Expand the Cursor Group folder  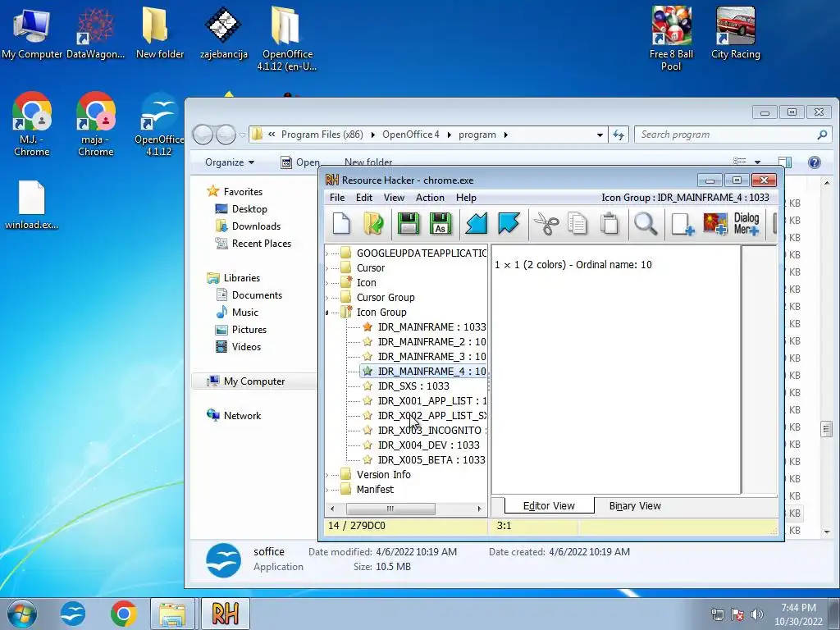[327, 297]
